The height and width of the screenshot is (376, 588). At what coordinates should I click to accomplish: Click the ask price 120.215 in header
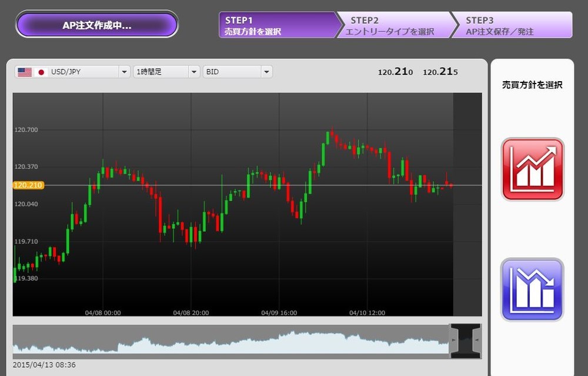(440, 72)
